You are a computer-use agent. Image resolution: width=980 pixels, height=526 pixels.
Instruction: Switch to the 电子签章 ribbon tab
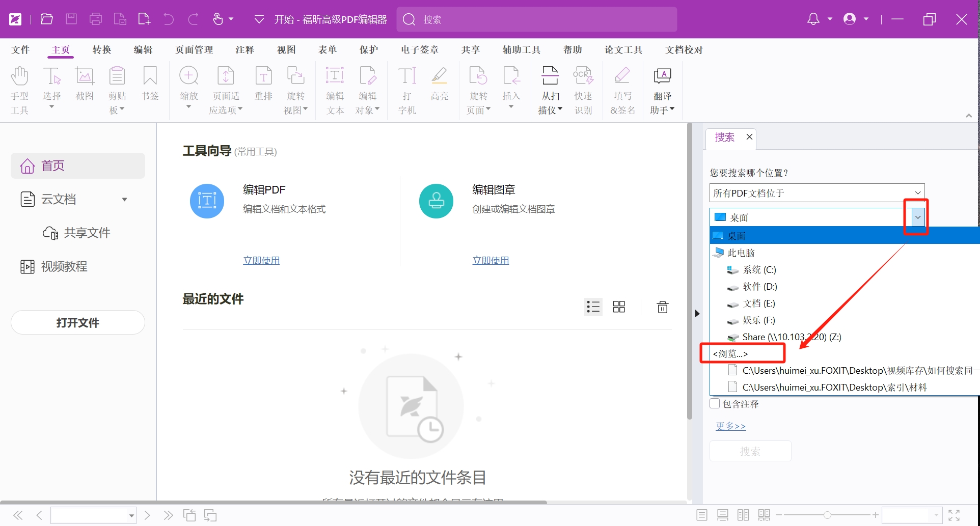(x=419, y=50)
